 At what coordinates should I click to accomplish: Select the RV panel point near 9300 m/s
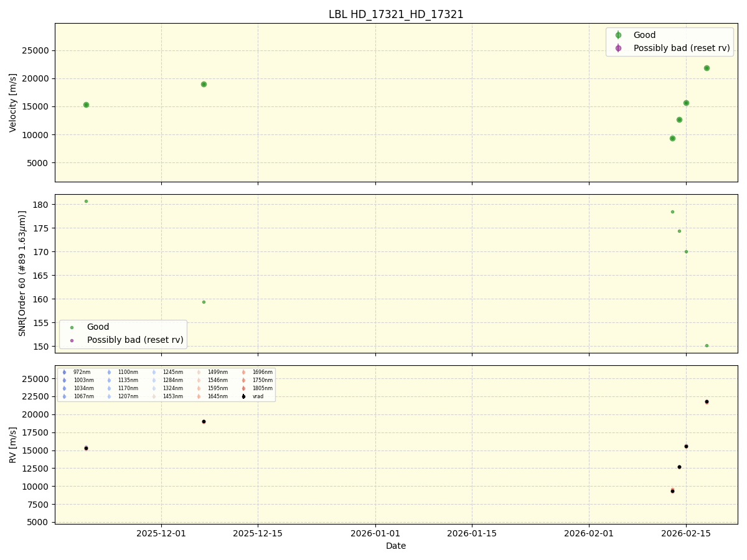point(672,491)
